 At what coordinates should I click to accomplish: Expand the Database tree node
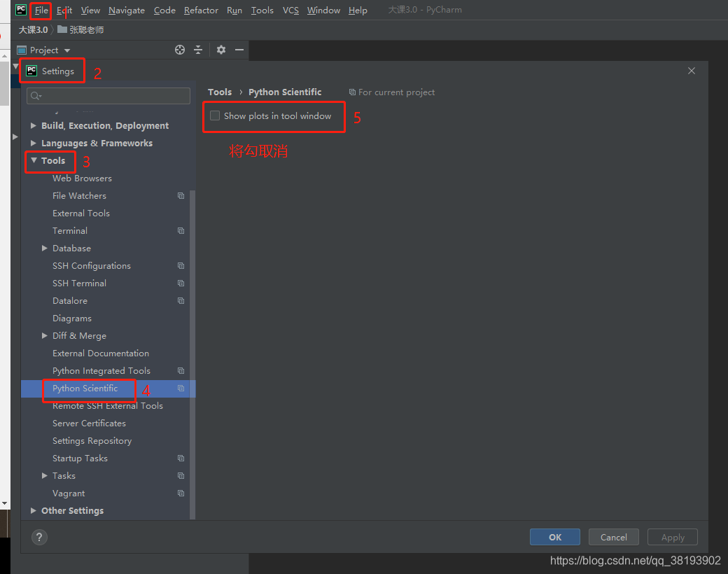(45, 248)
